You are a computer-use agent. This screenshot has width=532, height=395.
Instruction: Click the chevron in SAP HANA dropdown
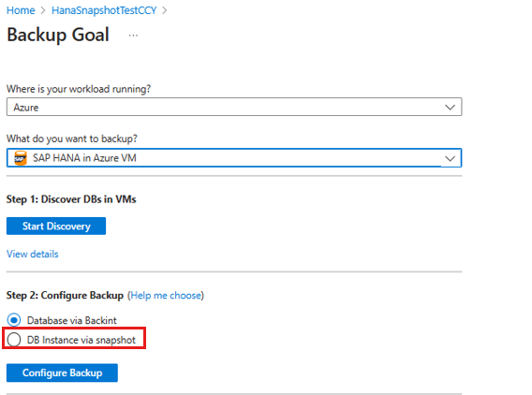click(x=450, y=158)
